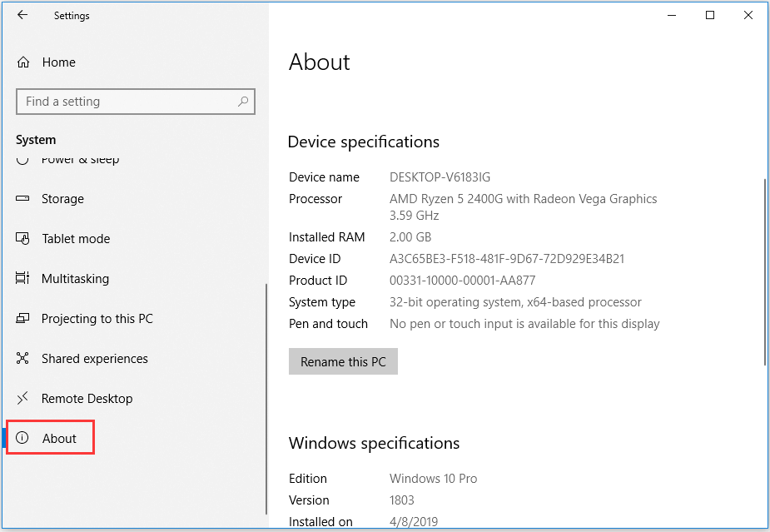Click the Device ID value text
Viewport: 770px width, 532px height.
coord(506,259)
